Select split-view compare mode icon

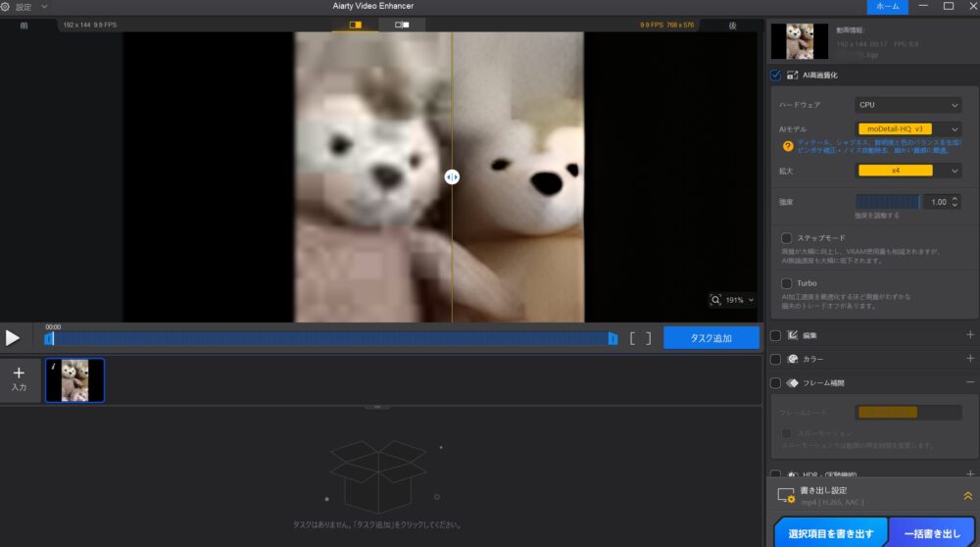coord(355,25)
